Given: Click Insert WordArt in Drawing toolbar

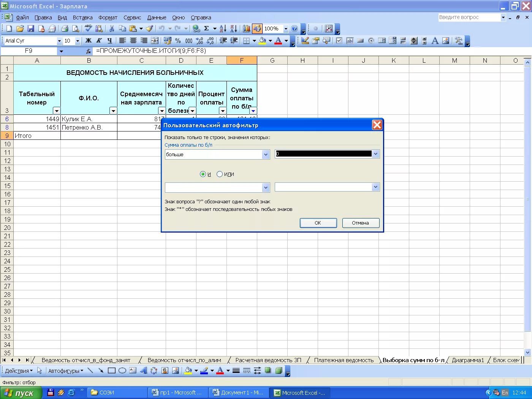Looking at the screenshot, I should click(x=143, y=370).
